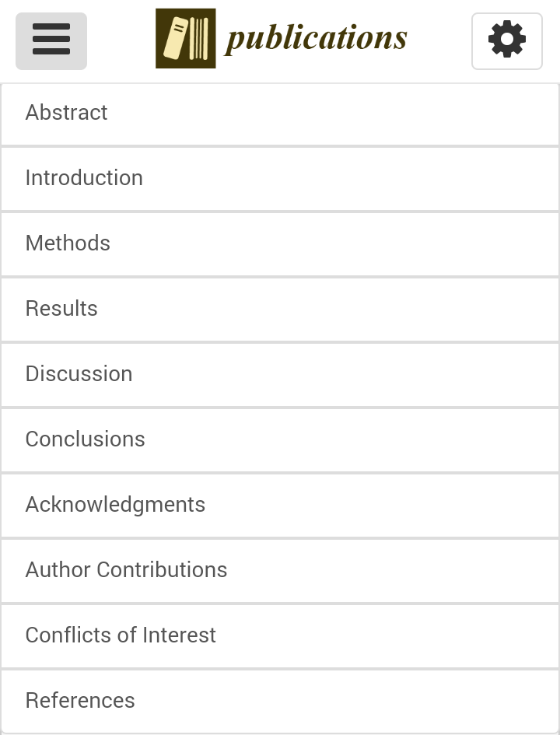
Task: Open the hamburger menu button
Action: [51, 41]
